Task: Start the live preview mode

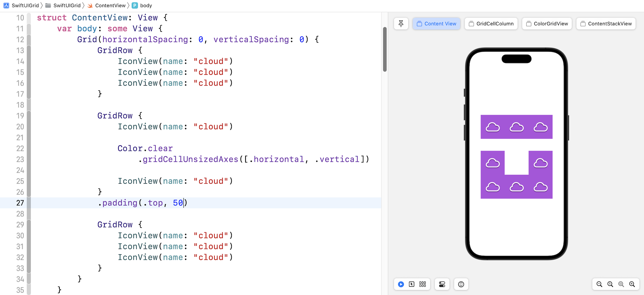Action: (401, 284)
